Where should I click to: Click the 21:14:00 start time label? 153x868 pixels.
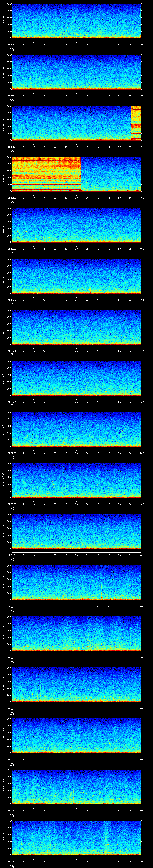click(x=12, y=44)
